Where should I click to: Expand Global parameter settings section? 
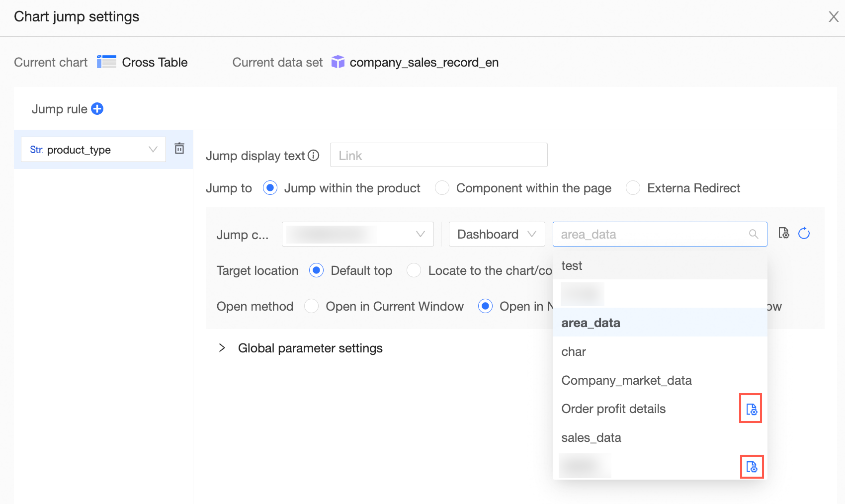[222, 348]
